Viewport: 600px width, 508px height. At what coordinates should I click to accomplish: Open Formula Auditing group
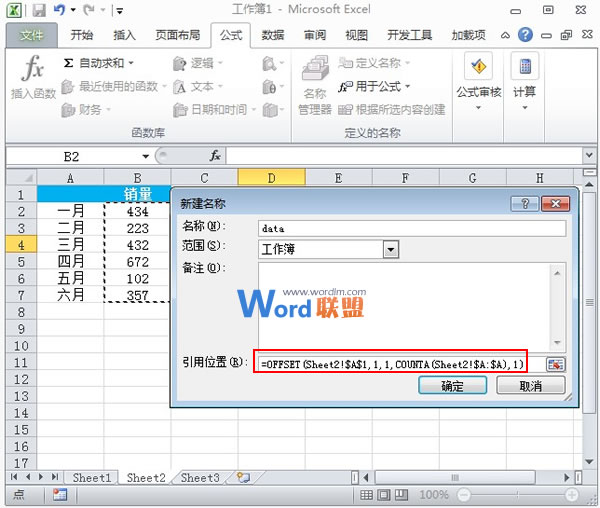tap(478, 81)
